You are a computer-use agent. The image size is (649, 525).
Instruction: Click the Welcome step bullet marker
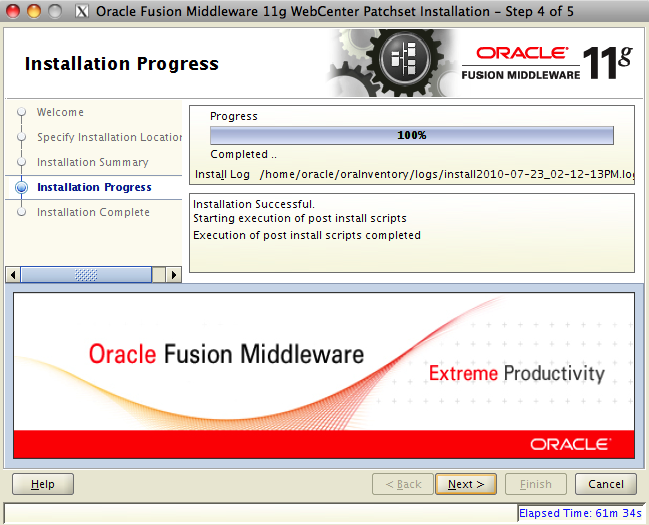click(x=21, y=113)
